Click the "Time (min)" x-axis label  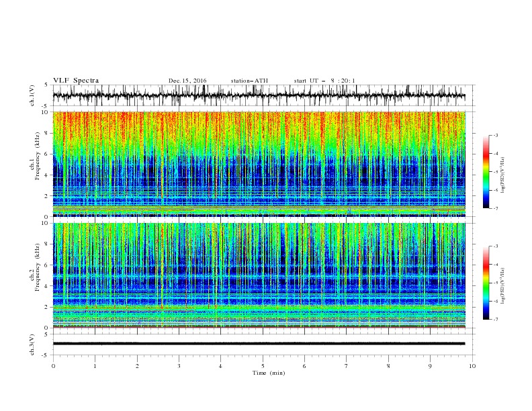[x=269, y=373]
